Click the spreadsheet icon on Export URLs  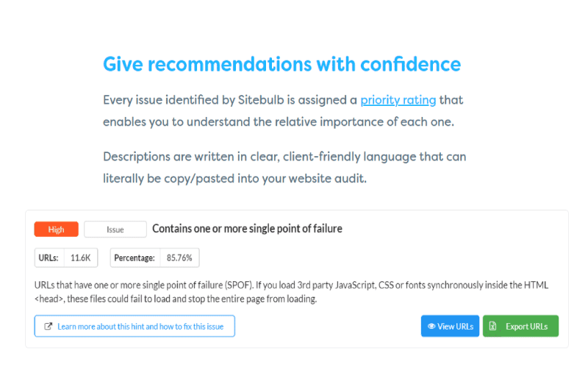click(492, 326)
